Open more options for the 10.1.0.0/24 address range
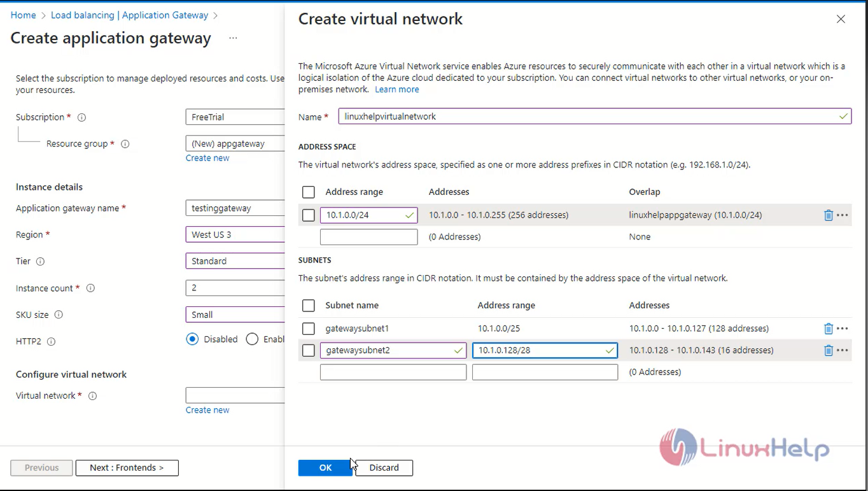The width and height of the screenshot is (868, 491). pos(843,215)
